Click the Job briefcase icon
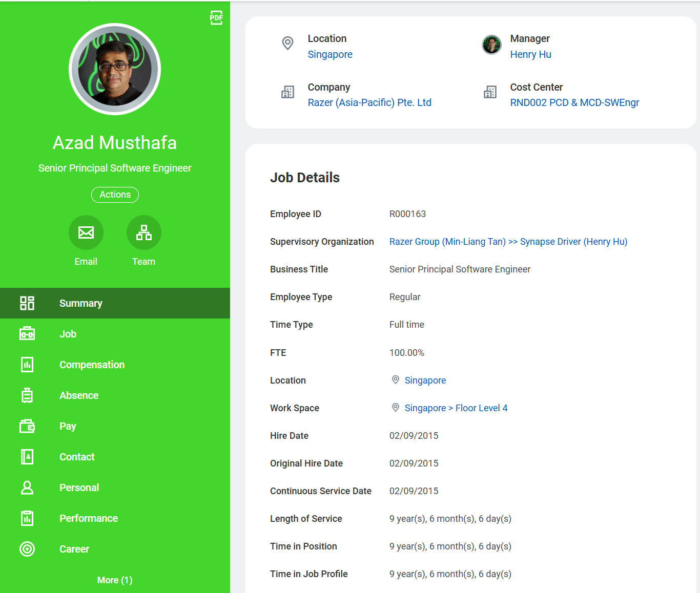The width and height of the screenshot is (700, 593). point(27,334)
